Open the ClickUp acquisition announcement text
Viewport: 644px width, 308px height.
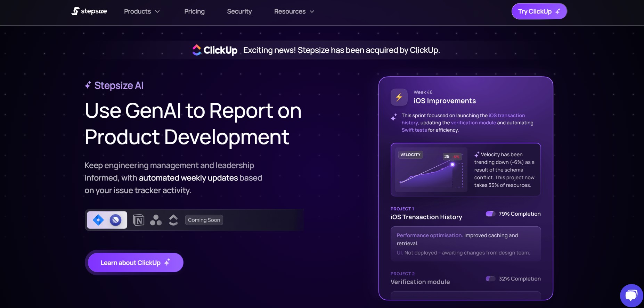tap(341, 50)
